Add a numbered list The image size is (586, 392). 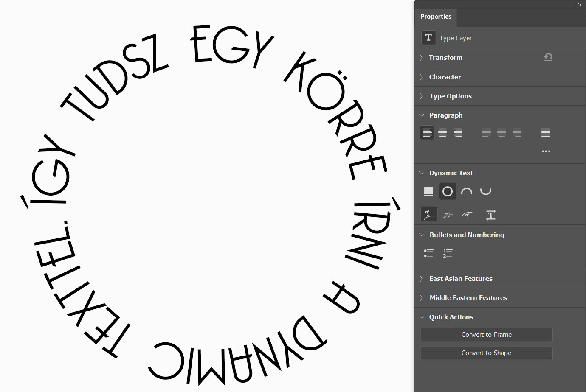(448, 253)
